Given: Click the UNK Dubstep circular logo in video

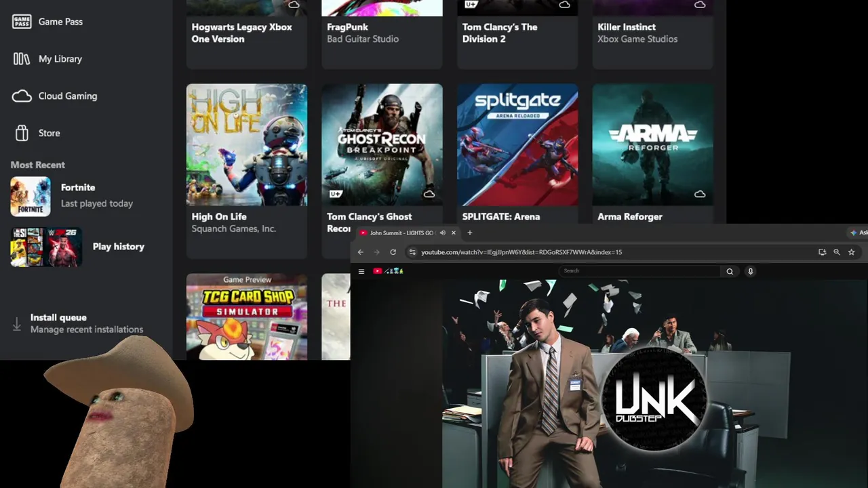Looking at the screenshot, I should click(x=655, y=399).
